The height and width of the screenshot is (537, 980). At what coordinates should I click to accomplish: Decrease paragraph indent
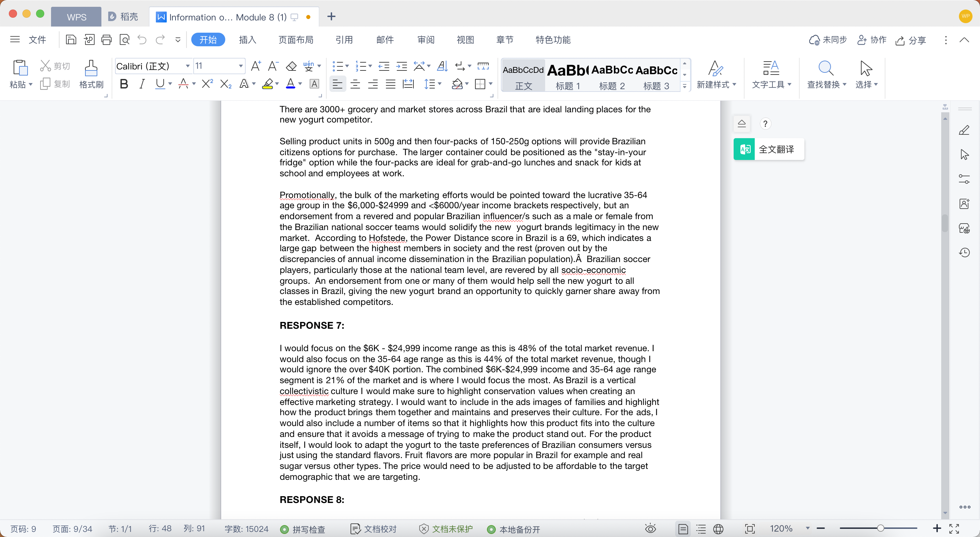click(x=384, y=66)
